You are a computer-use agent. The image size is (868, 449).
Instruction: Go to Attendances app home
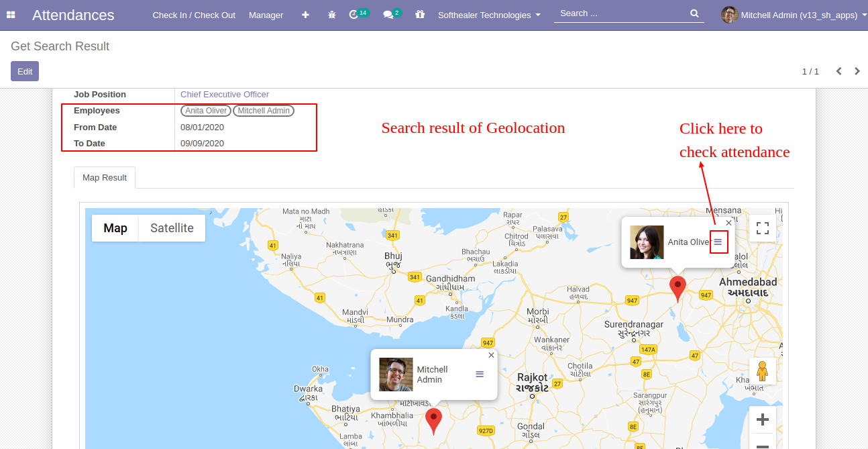[73, 15]
